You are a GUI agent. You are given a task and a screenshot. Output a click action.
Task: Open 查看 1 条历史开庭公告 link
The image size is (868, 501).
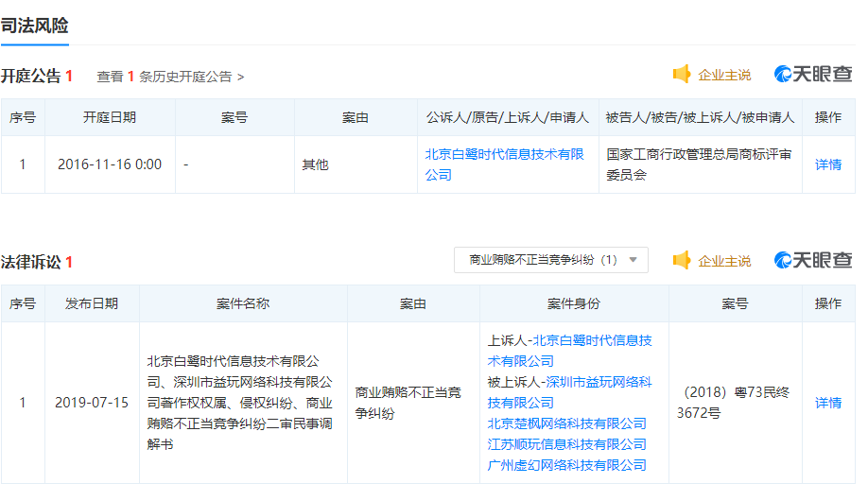(x=170, y=77)
